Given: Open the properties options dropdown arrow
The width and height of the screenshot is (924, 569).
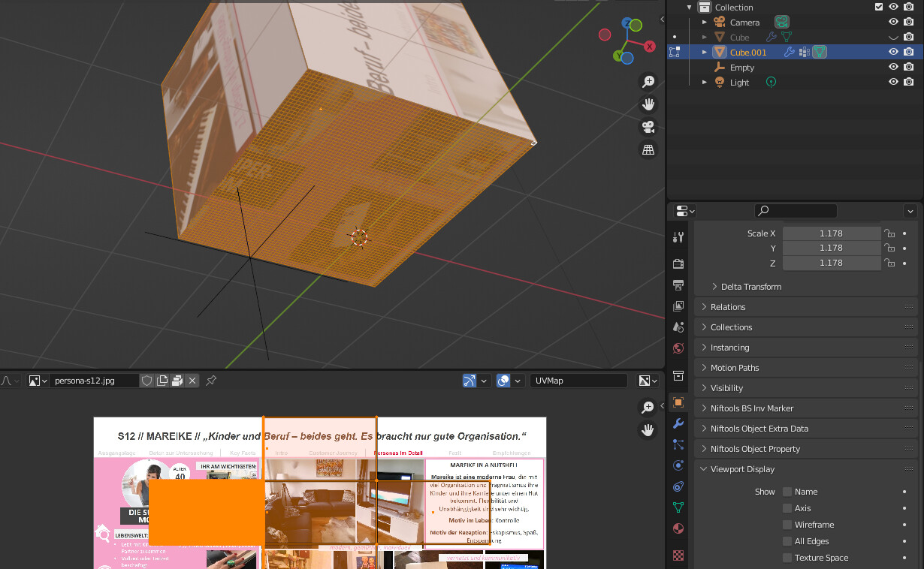Looking at the screenshot, I should 910,211.
